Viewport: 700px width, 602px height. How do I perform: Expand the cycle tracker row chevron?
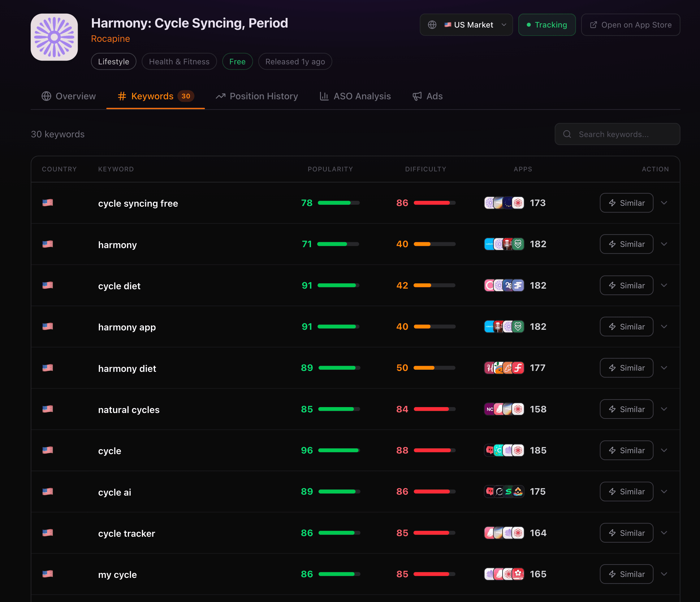pos(664,533)
